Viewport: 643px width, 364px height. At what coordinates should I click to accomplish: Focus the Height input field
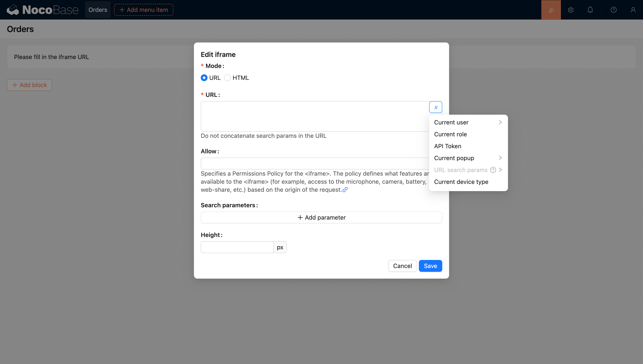(237, 247)
